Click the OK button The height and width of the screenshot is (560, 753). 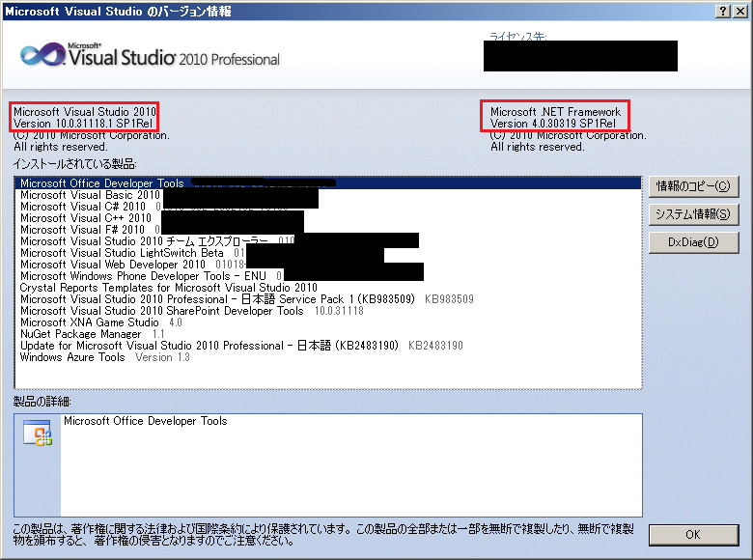692,534
